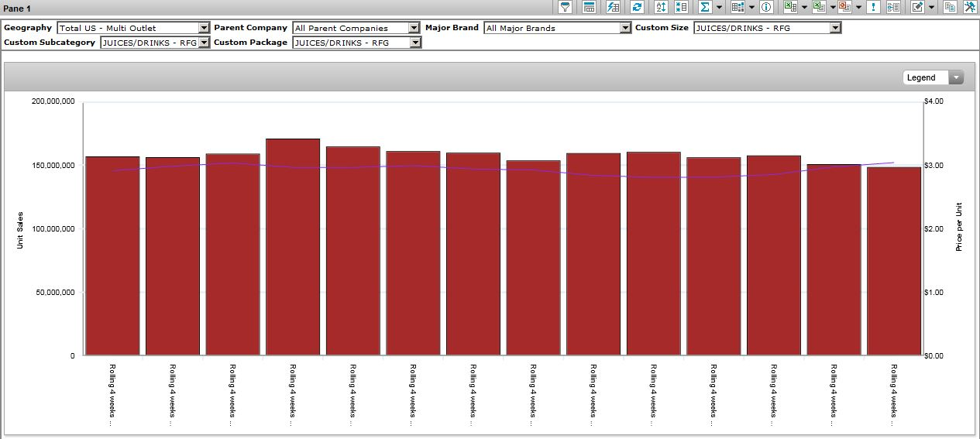Click the copy pages icon
The image size is (980, 439).
950,7
